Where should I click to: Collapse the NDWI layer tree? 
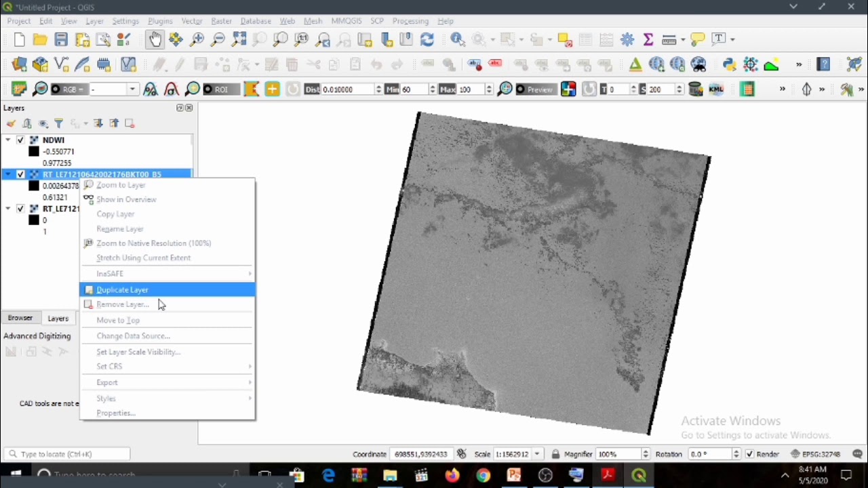click(8, 140)
